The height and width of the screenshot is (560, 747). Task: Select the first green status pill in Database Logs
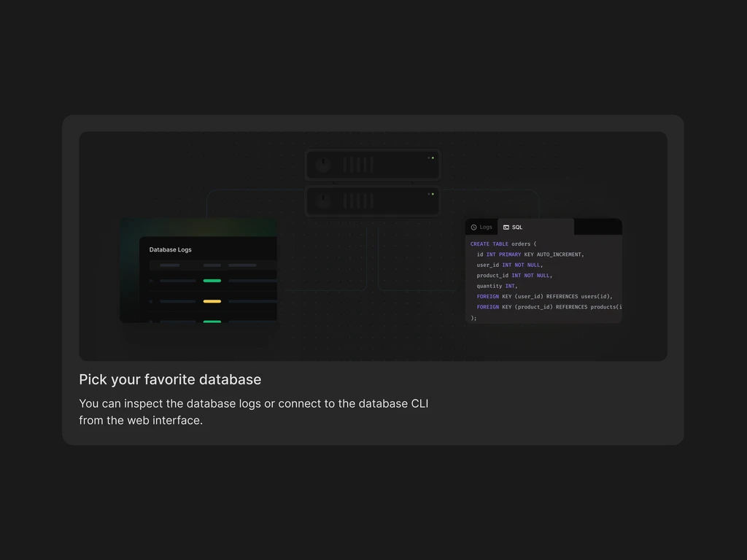coord(212,281)
